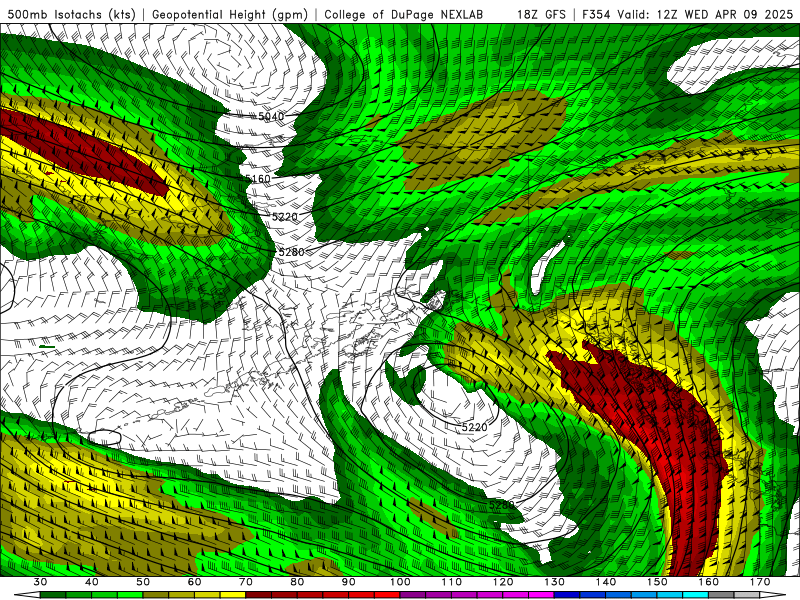Click the legend value 90
This screenshot has width=800, height=600.
[349, 582]
